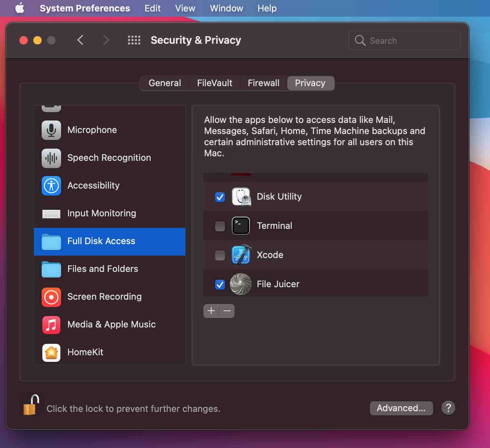Click the search magnifier icon

[360, 41]
